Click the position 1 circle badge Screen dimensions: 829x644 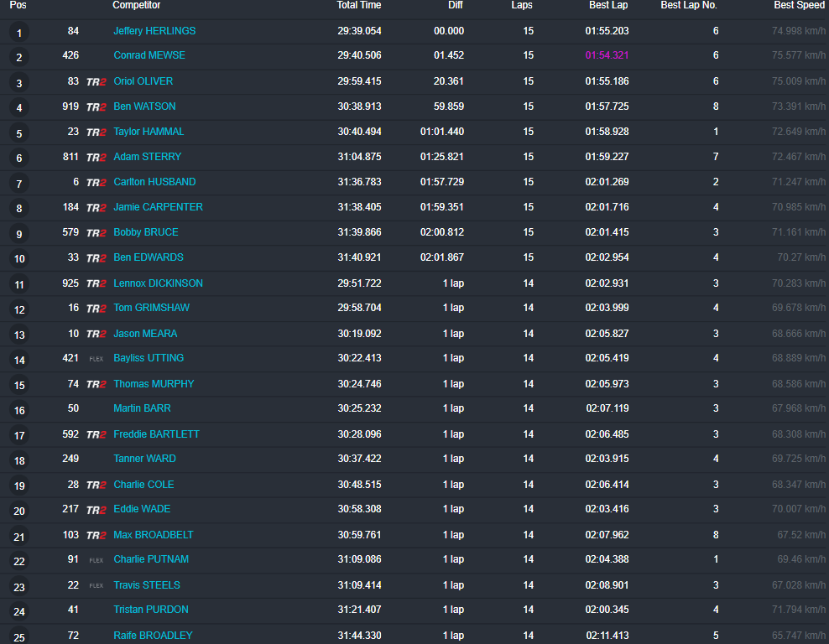(x=18, y=31)
